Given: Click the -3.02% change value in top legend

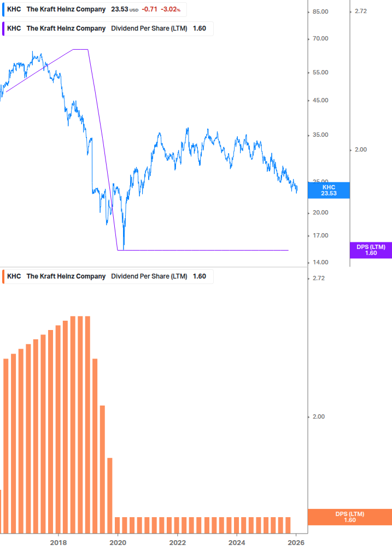Looking at the screenshot, I should tap(171, 10).
